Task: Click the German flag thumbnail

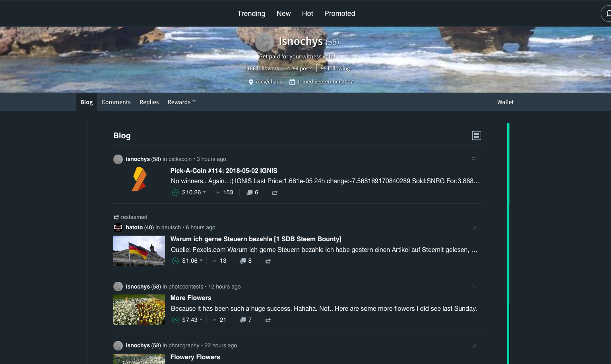Action: coord(139,251)
